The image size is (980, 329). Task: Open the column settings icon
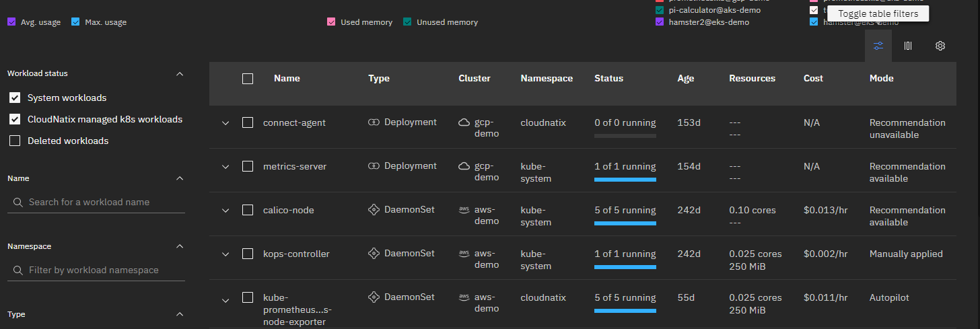click(908, 46)
